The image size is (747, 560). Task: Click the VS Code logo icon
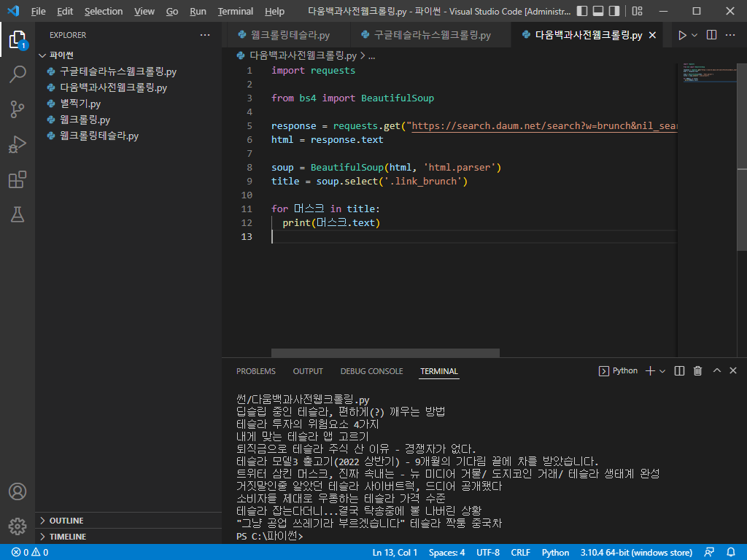[x=13, y=11]
